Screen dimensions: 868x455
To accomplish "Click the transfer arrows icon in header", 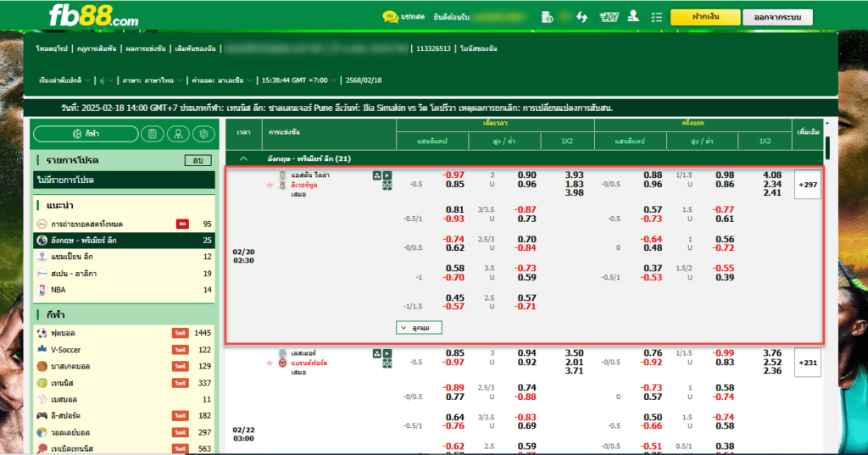I will point(581,17).
